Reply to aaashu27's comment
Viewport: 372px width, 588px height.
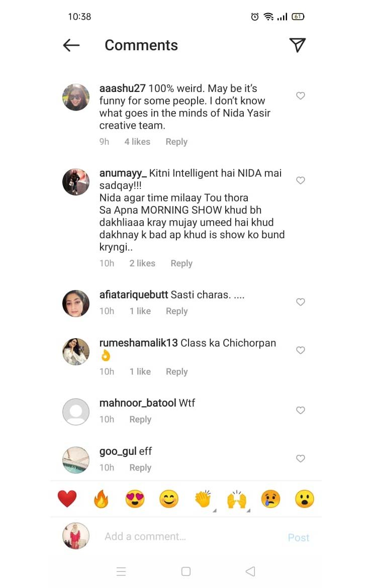click(x=176, y=142)
